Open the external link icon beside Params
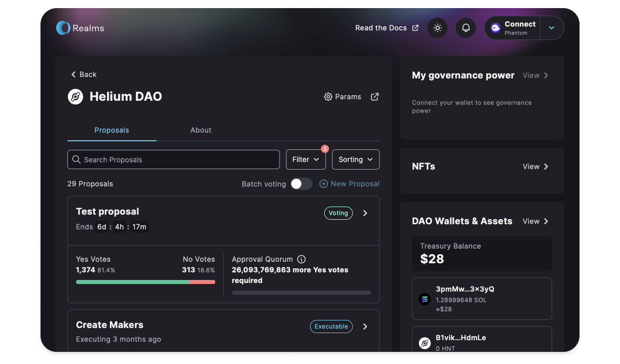620x364 pixels. point(375,97)
